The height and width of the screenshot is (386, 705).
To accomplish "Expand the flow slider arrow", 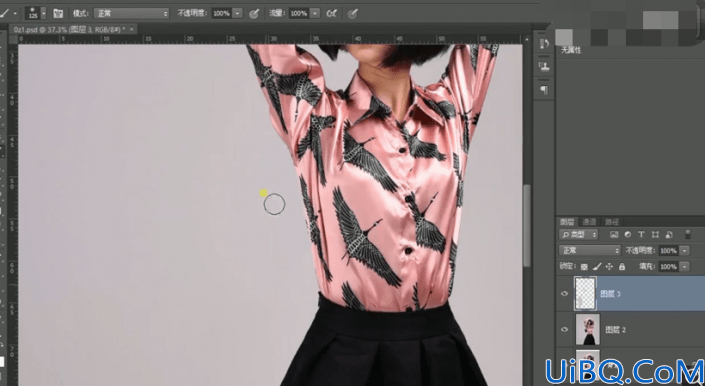I will (x=315, y=13).
